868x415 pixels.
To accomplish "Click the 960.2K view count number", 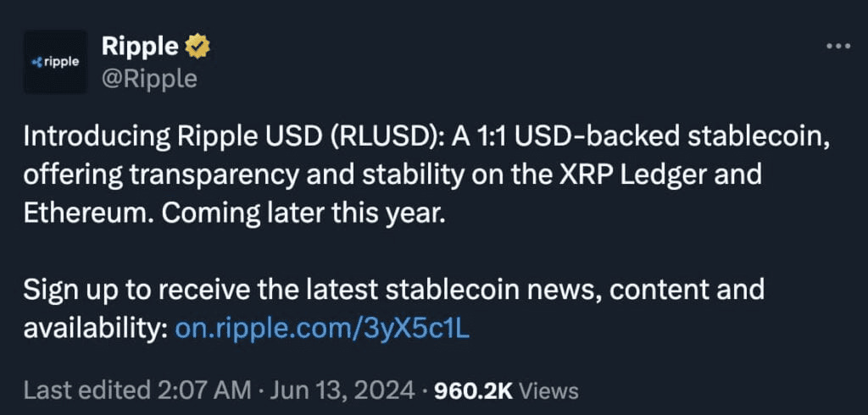I will point(470,390).
